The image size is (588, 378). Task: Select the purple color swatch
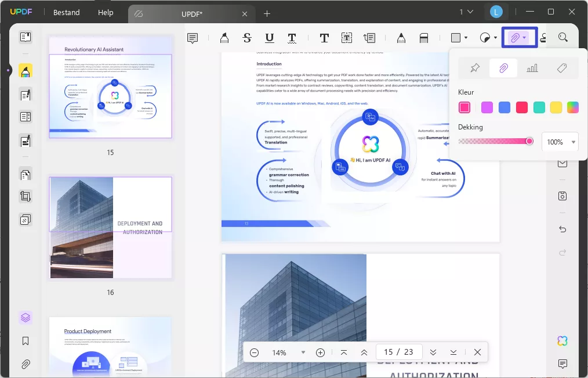pos(487,107)
